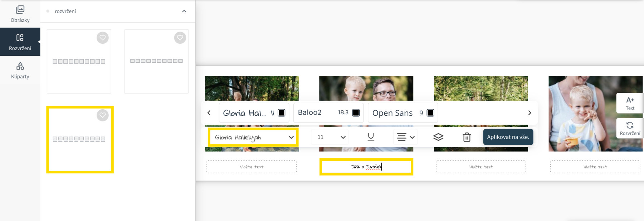Image resolution: width=644 pixels, height=221 pixels.
Task: Open the layers order icon
Action: tap(438, 137)
